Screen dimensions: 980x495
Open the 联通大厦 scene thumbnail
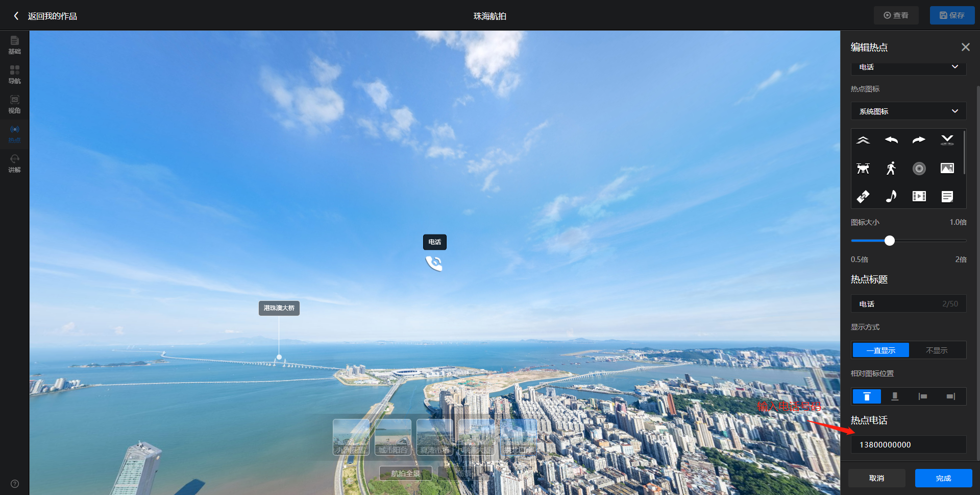(477, 437)
